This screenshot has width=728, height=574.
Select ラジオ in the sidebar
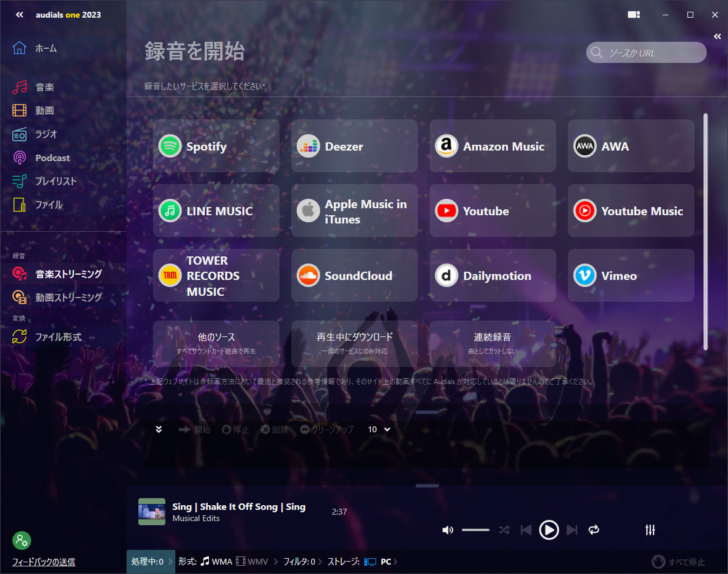(35, 134)
